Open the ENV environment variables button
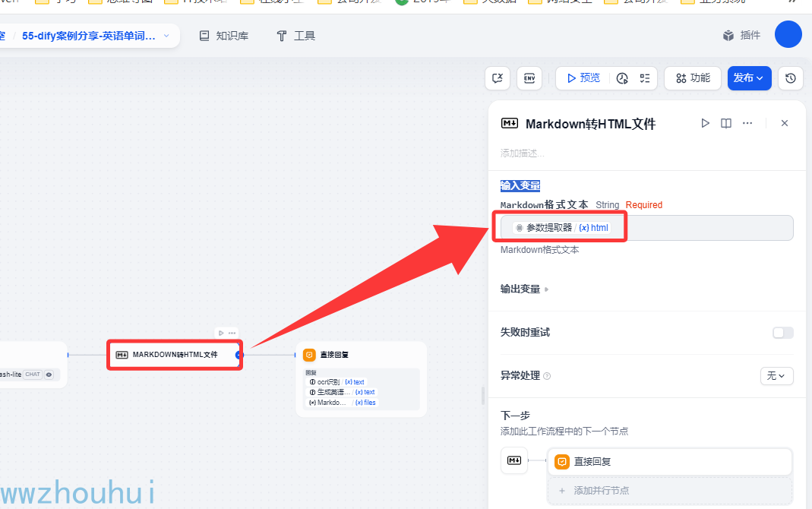This screenshot has width=812, height=509. 529,78
